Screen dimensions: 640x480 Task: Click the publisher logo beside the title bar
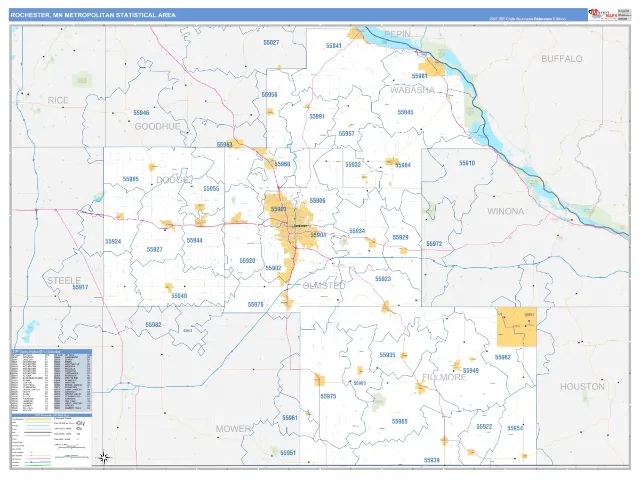(x=602, y=14)
